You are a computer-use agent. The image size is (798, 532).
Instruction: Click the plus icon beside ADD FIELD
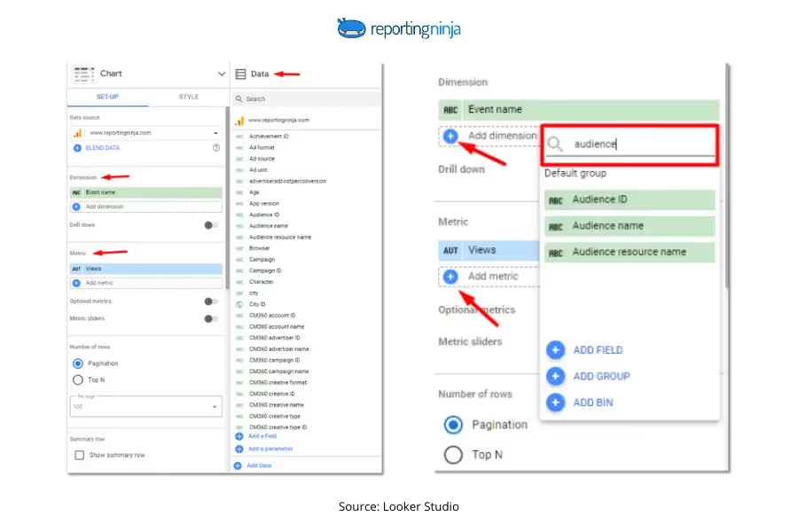556,350
